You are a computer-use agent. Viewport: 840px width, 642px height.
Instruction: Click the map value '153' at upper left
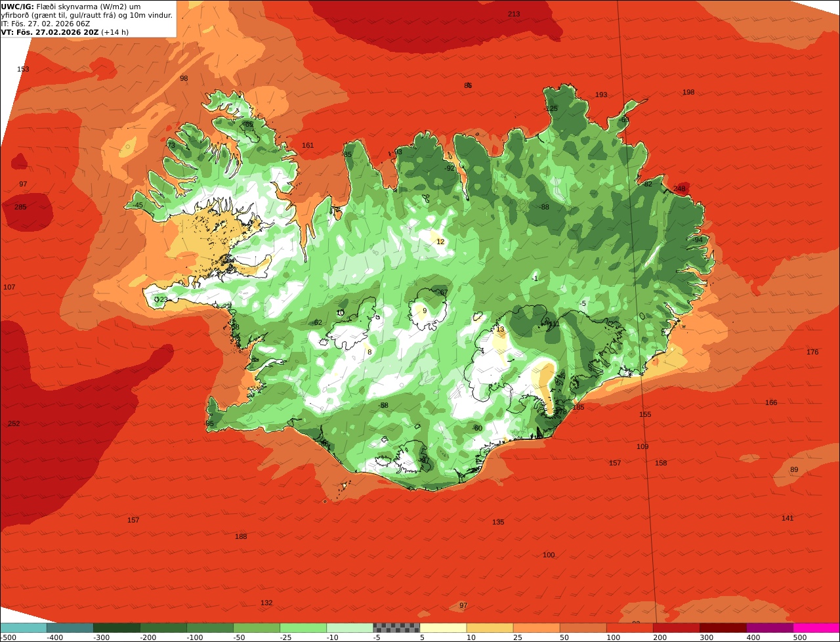click(23, 69)
